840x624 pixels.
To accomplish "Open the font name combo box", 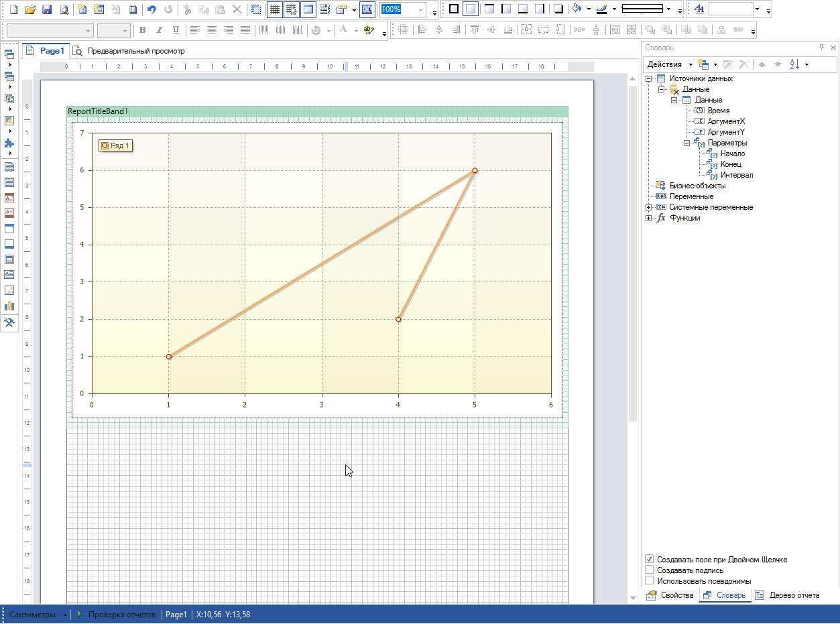I will click(50, 30).
